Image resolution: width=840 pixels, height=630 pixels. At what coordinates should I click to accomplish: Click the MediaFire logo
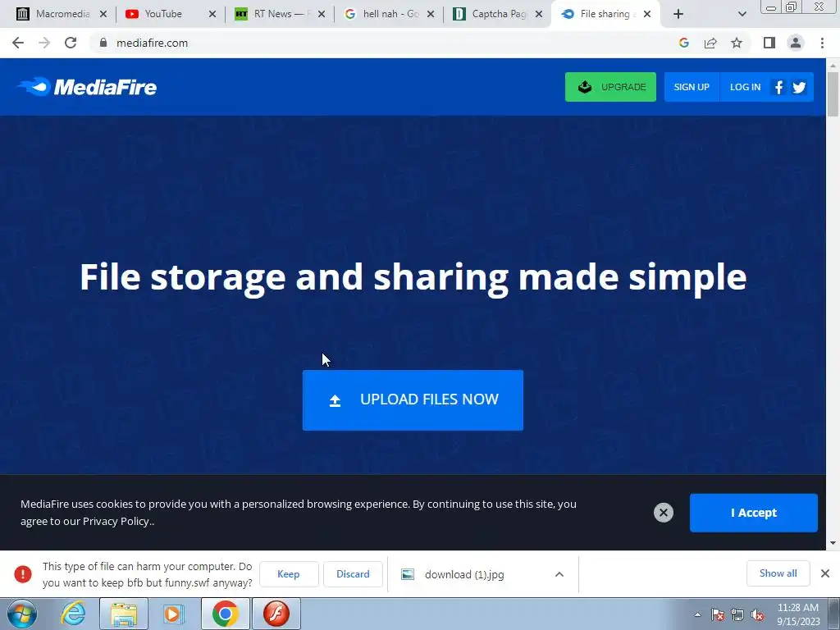click(x=87, y=87)
